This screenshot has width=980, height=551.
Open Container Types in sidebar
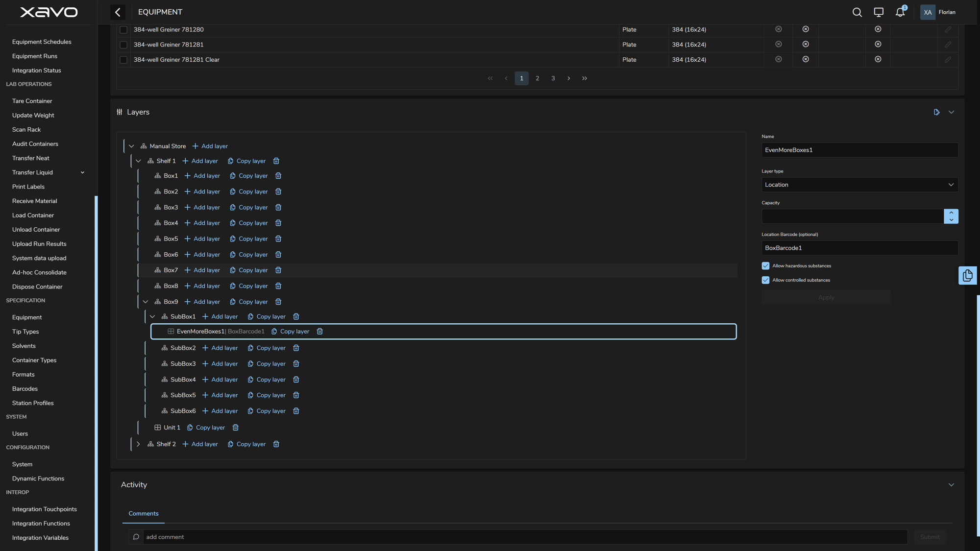pyautogui.click(x=34, y=360)
